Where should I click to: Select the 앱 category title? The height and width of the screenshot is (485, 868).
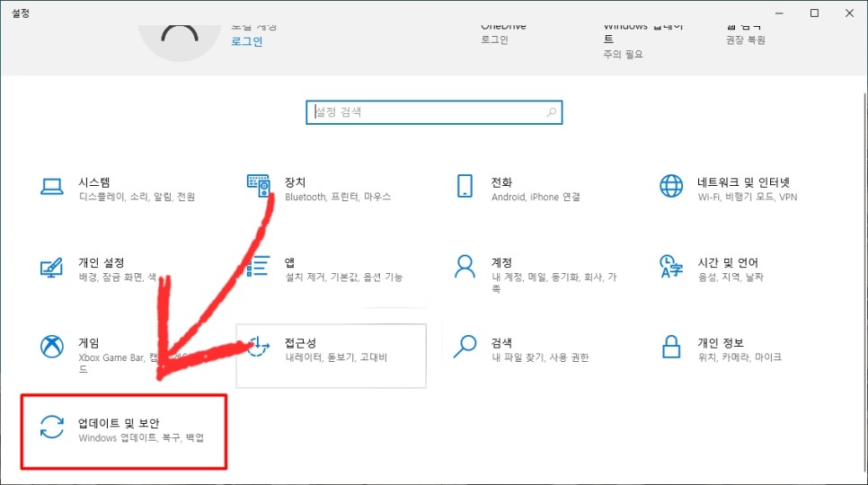(289, 262)
